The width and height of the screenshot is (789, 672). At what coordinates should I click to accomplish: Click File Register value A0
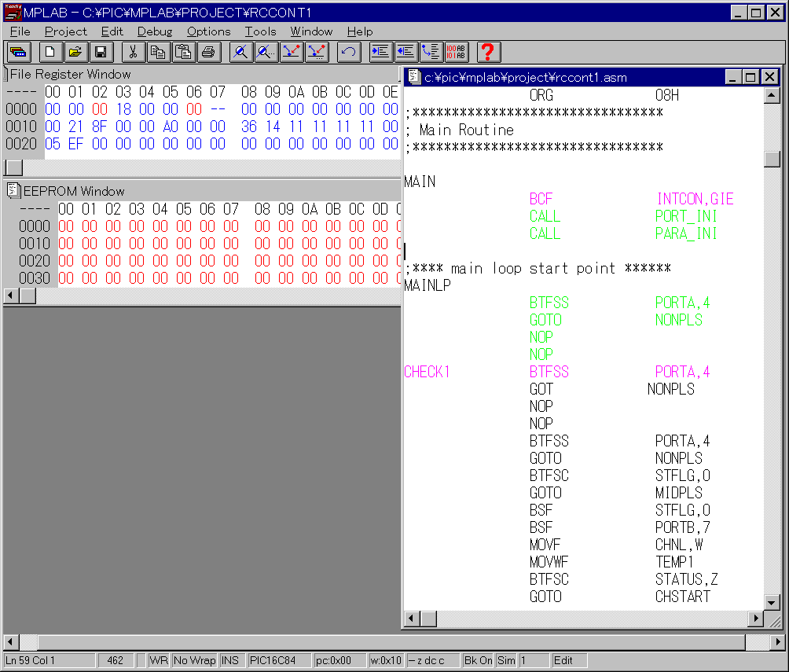(171, 127)
